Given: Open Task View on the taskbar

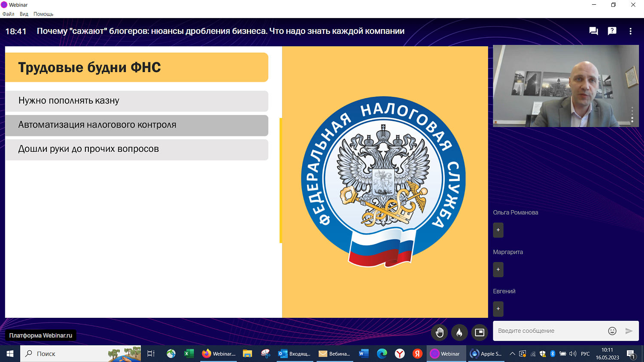Looking at the screenshot, I should [x=151, y=354].
